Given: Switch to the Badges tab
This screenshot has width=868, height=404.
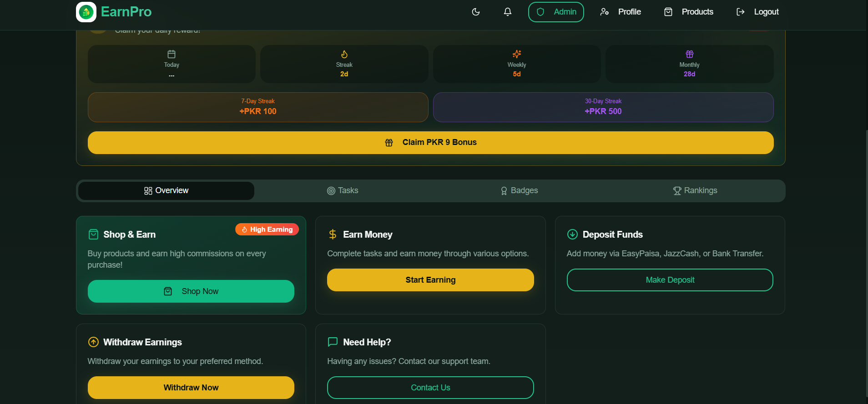Looking at the screenshot, I should coord(519,191).
